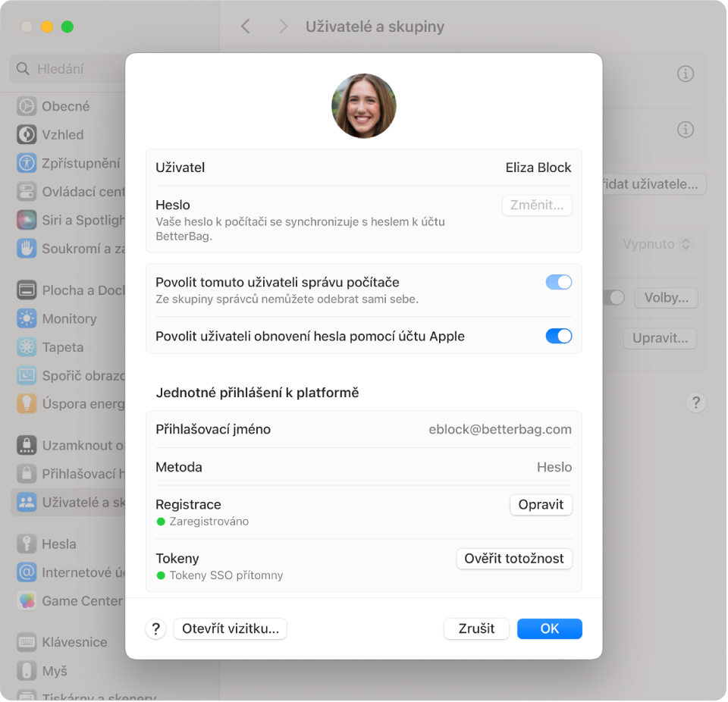Click the Internetové účty at-sign icon
The height and width of the screenshot is (702, 728).
(x=27, y=572)
